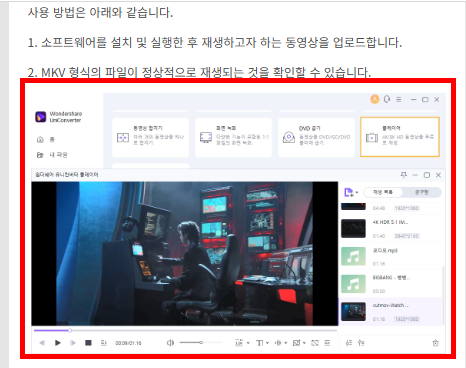Expand the subtitle dropdown arrow
This screenshot has width=466, height=368.
click(267, 343)
